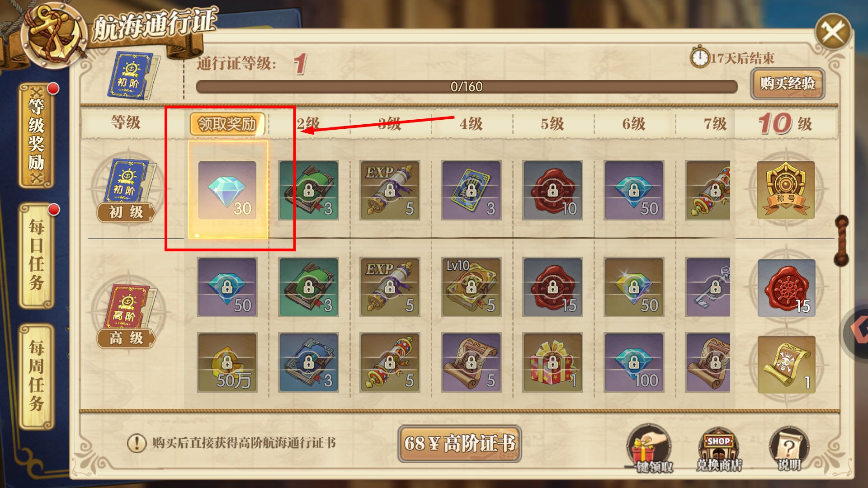Tap the locked 50万 gold coin reward
The width and height of the screenshot is (868, 488).
227,362
